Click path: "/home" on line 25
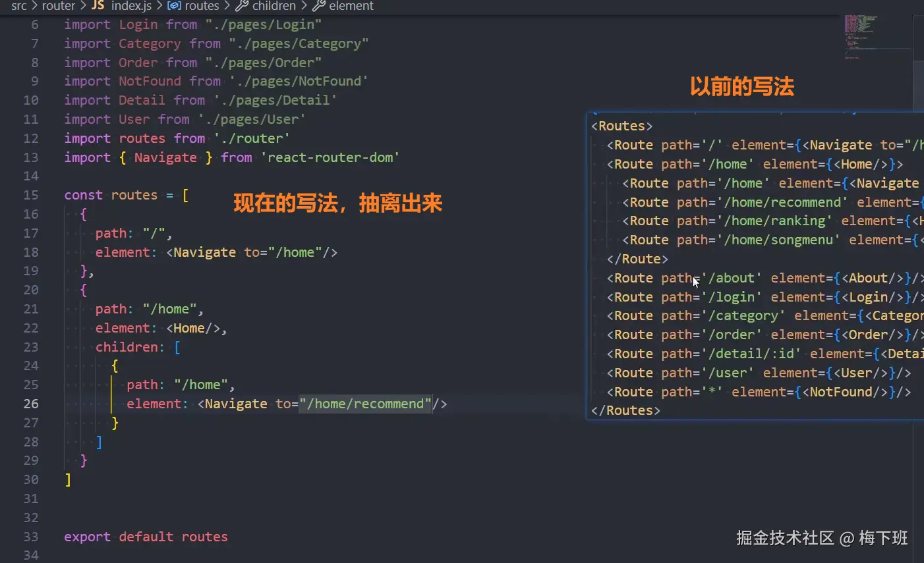This screenshot has height=563, width=924. 181,385
